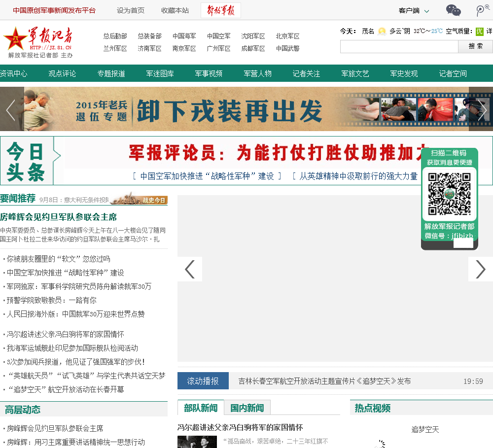This screenshot has height=448, width=493.
Task: Open the Tencent Weibo icon at top right
Action: (483, 11)
